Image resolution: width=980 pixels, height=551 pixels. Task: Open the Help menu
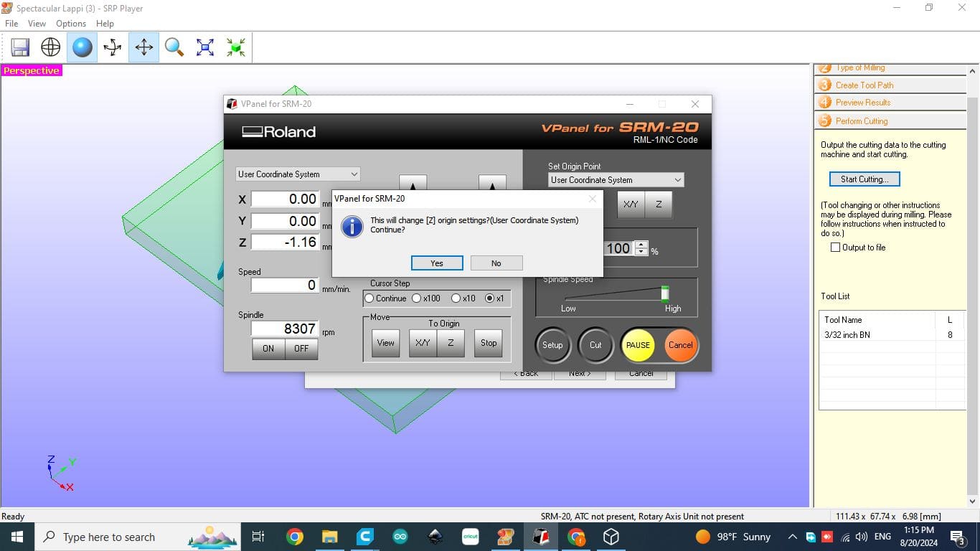coord(105,24)
